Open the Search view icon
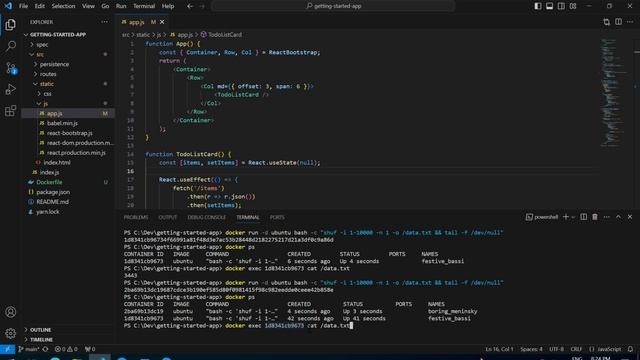This screenshot has height=360, width=640. 11,46
